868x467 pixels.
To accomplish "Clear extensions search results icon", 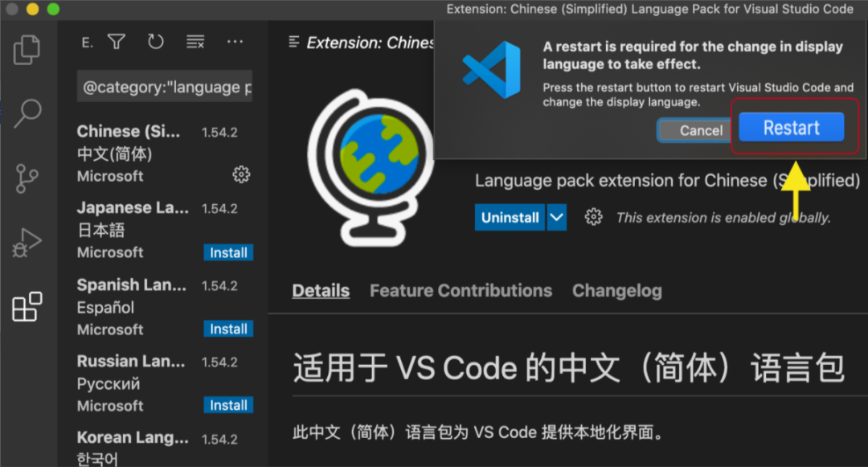I will point(195,42).
